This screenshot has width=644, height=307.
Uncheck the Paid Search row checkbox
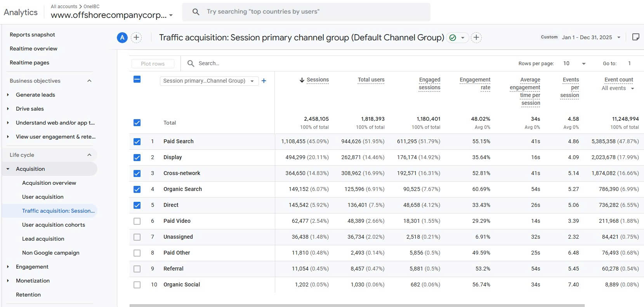tap(137, 142)
